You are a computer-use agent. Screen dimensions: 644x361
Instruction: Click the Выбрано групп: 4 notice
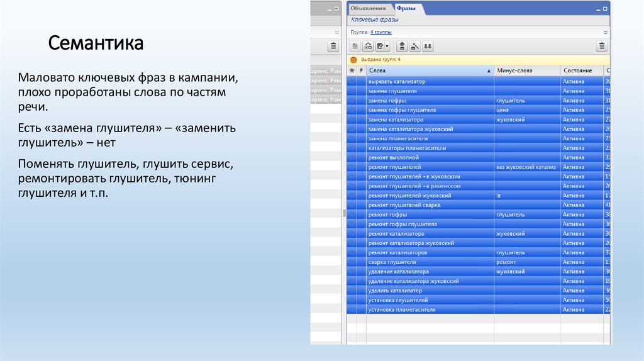click(380, 60)
